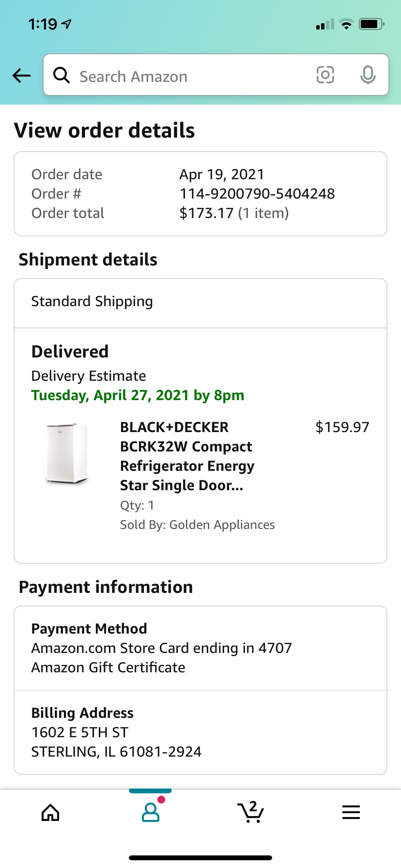Go to the Home tab icon
401x868 pixels.
coord(50,812)
